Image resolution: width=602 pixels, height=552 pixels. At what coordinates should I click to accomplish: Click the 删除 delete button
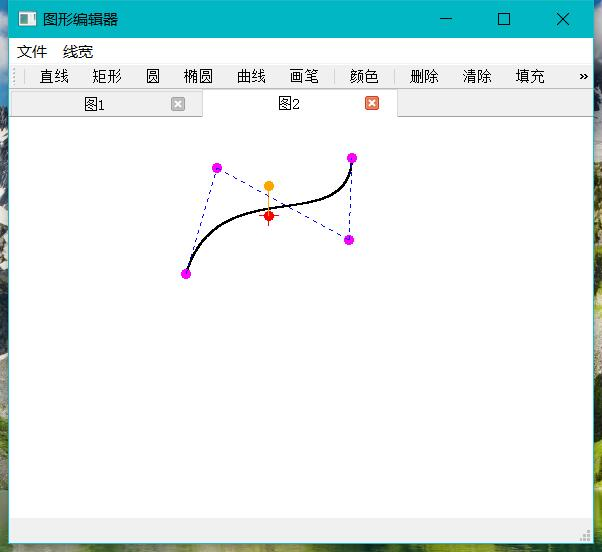pos(424,76)
